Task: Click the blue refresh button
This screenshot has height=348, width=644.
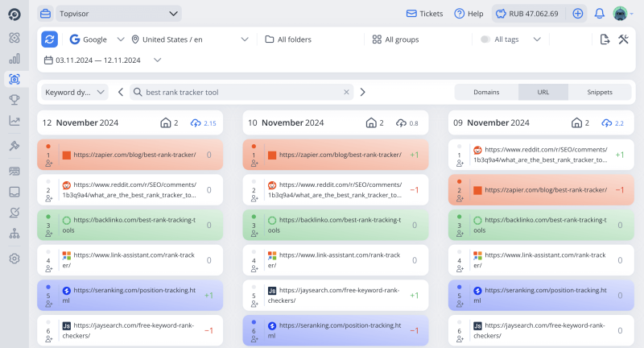Action: pos(50,39)
